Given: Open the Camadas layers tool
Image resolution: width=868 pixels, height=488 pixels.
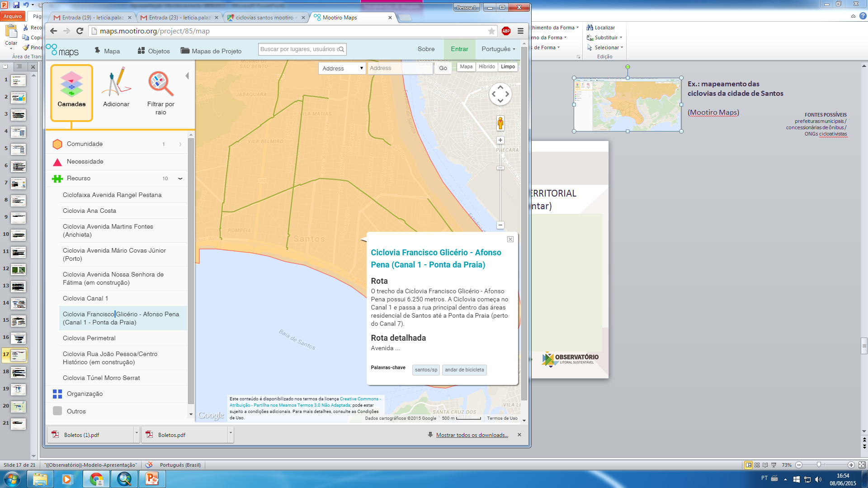Looking at the screenshot, I should click(71, 93).
